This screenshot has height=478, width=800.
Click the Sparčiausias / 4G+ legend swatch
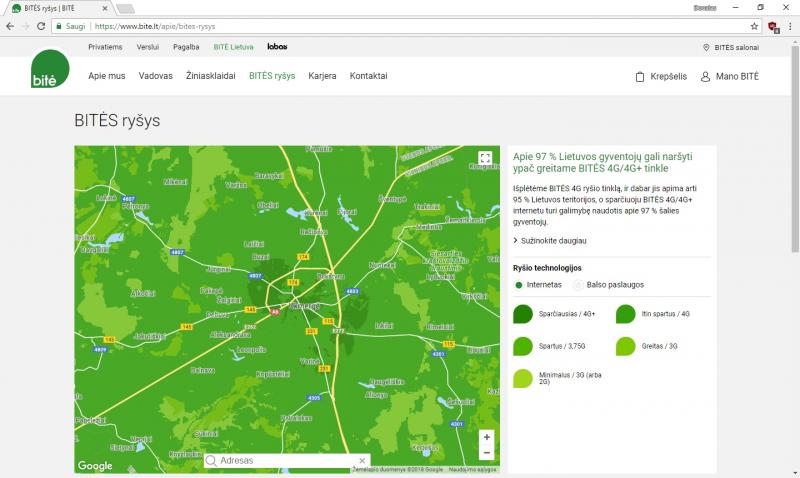(523, 314)
